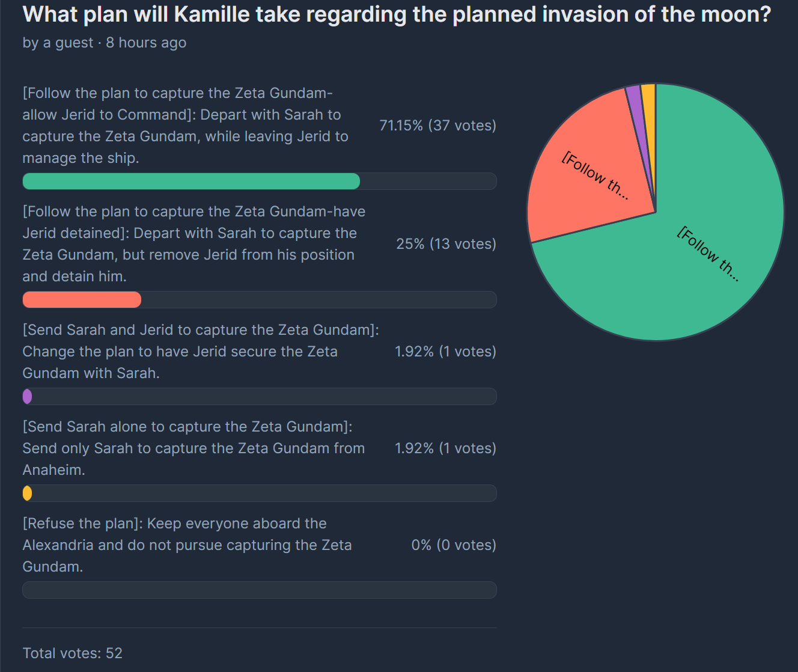Click the '71.15% (37 votes)' label

click(x=437, y=126)
